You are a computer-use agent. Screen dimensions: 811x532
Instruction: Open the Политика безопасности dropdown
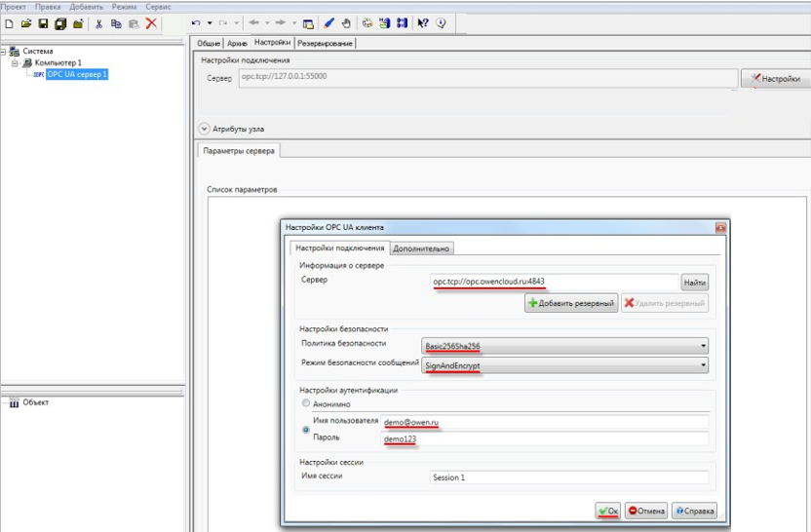pos(565,345)
